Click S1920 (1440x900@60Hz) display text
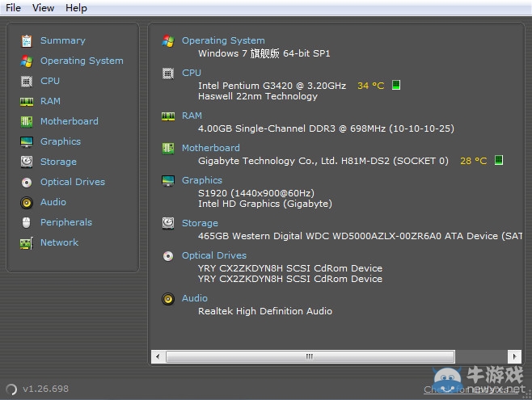This screenshot has height=400, width=532. (x=256, y=193)
